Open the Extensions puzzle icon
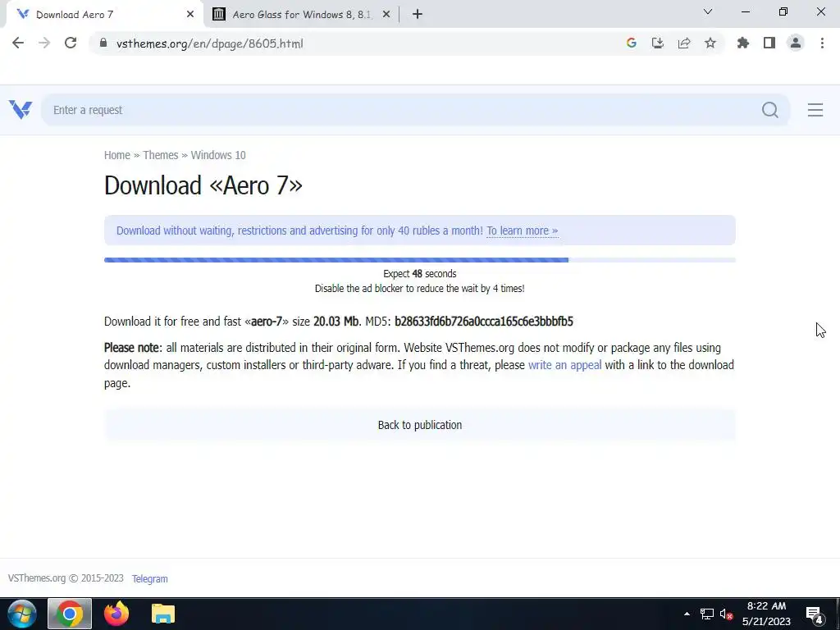 [742, 43]
